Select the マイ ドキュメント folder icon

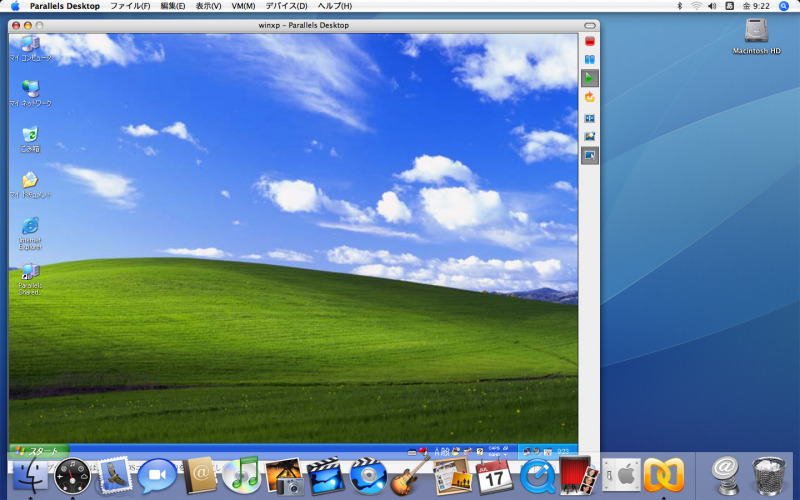point(31,185)
